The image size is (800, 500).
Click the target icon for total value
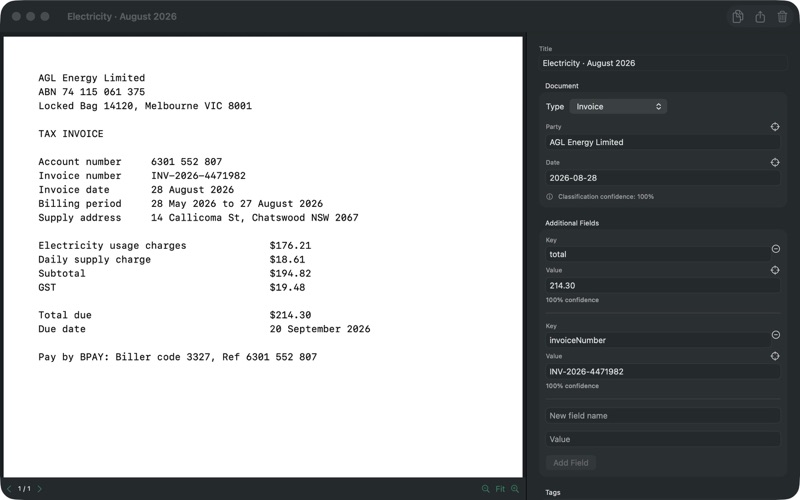[x=774, y=270]
